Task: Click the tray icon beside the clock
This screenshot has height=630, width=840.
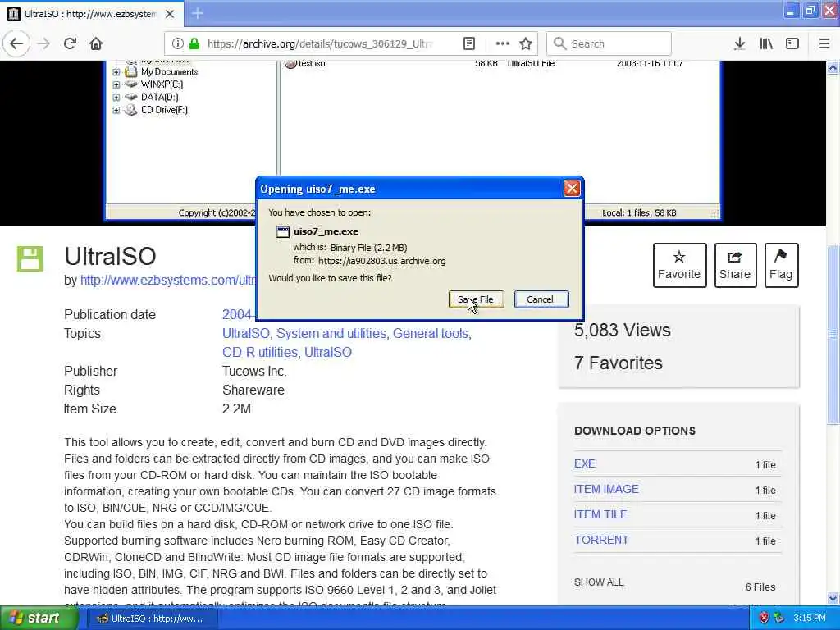Action: (x=779, y=619)
